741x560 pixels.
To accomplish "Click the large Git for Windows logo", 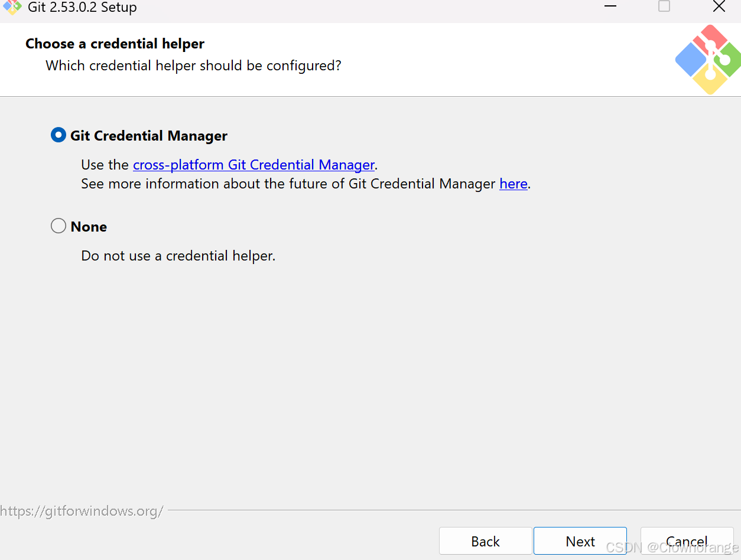I will click(x=708, y=60).
